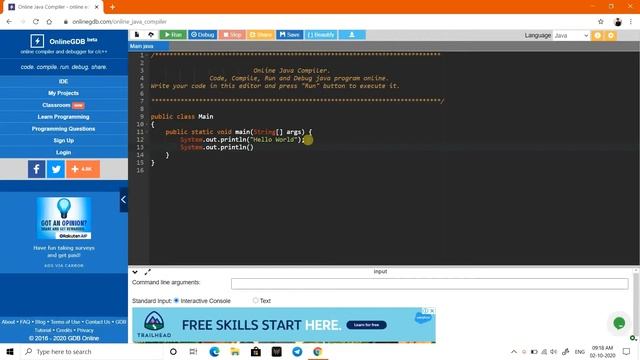
Task: Close the Online Java Compiler tab
Action: 97,7
